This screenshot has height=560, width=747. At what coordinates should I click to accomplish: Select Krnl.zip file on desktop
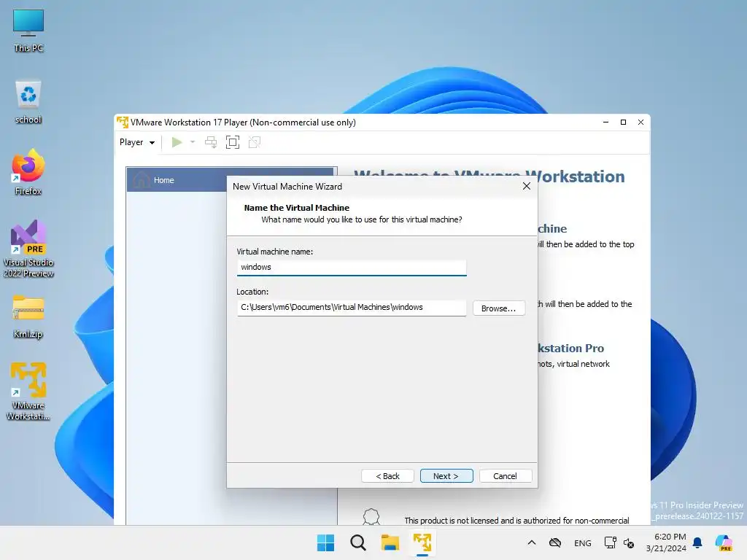point(28,316)
